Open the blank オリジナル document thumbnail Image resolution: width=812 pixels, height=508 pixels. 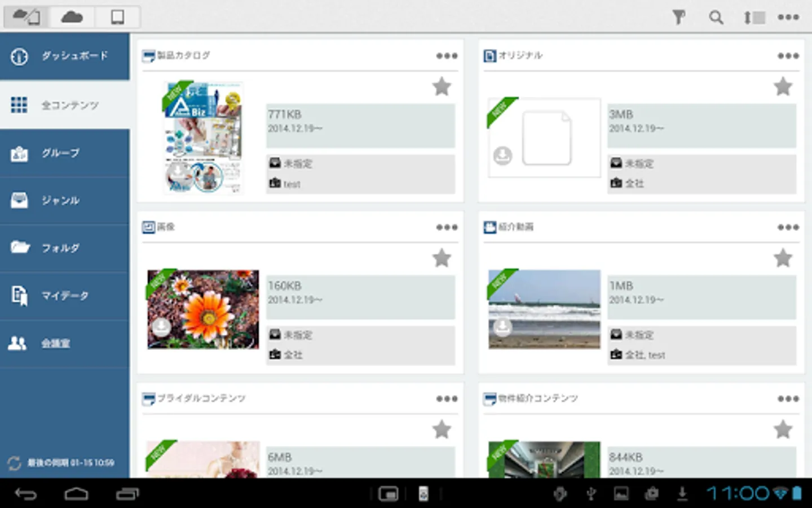click(544, 138)
